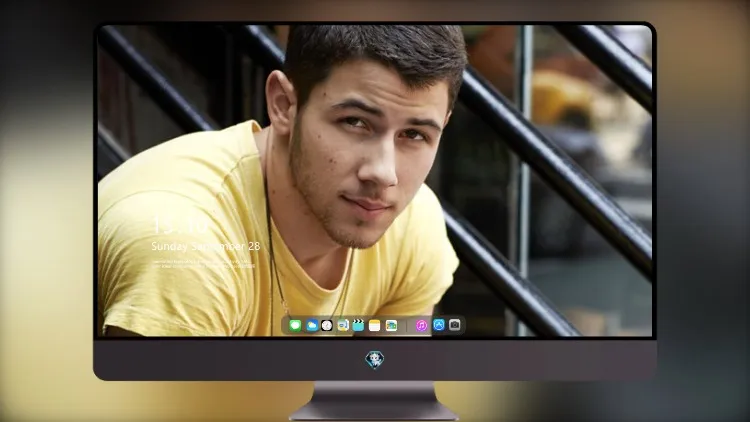
Task: Open the green Messages app in dock
Action: click(295, 326)
